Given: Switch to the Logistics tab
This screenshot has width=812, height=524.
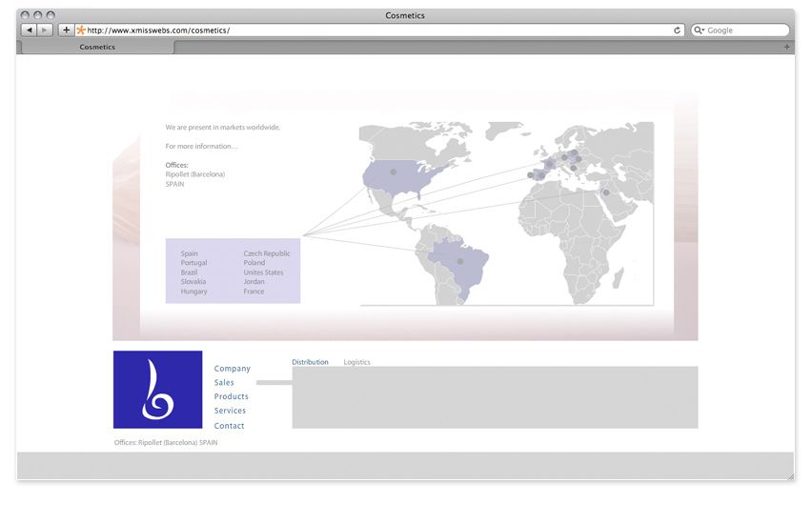Looking at the screenshot, I should pos(356,362).
